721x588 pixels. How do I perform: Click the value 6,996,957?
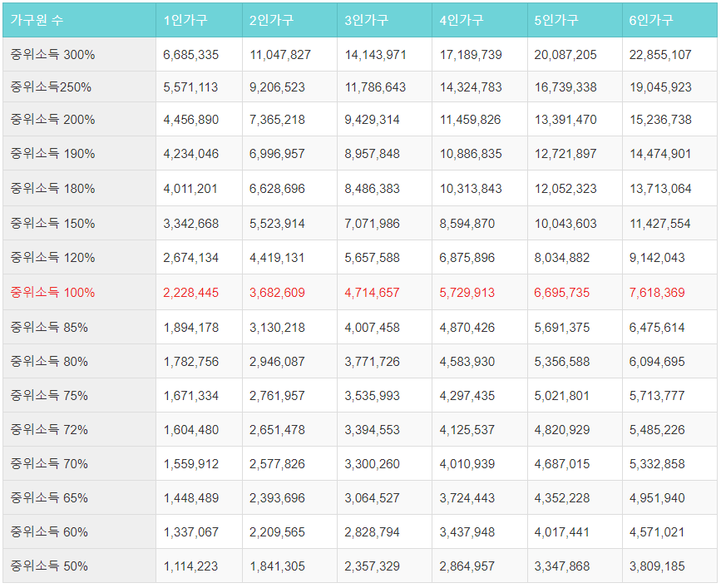click(x=277, y=154)
